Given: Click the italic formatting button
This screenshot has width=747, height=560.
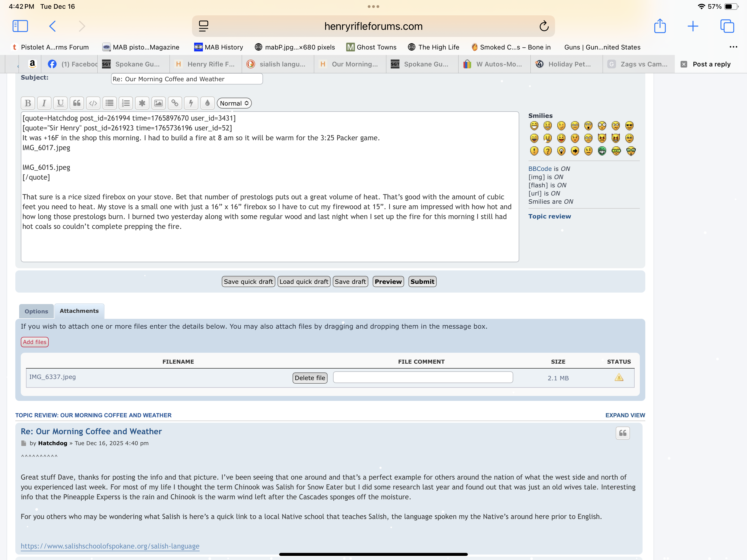Looking at the screenshot, I should (44, 103).
